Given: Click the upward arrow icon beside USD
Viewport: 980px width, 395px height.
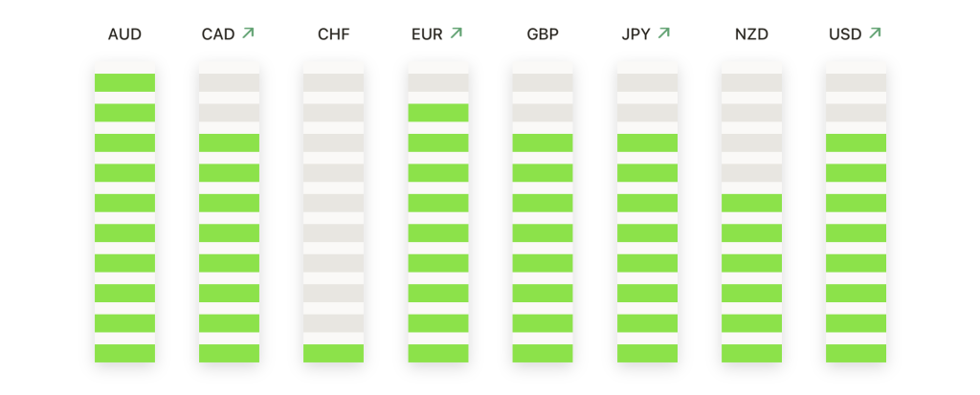Looking at the screenshot, I should pos(875,33).
